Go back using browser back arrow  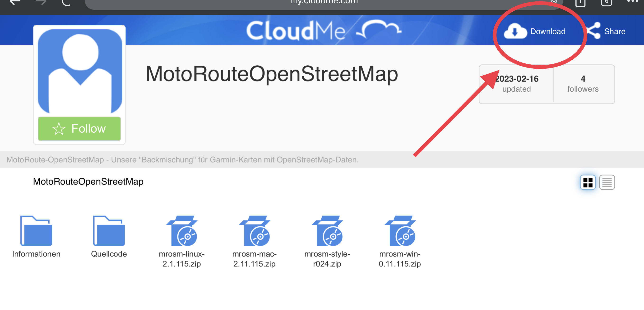pos(15,2)
